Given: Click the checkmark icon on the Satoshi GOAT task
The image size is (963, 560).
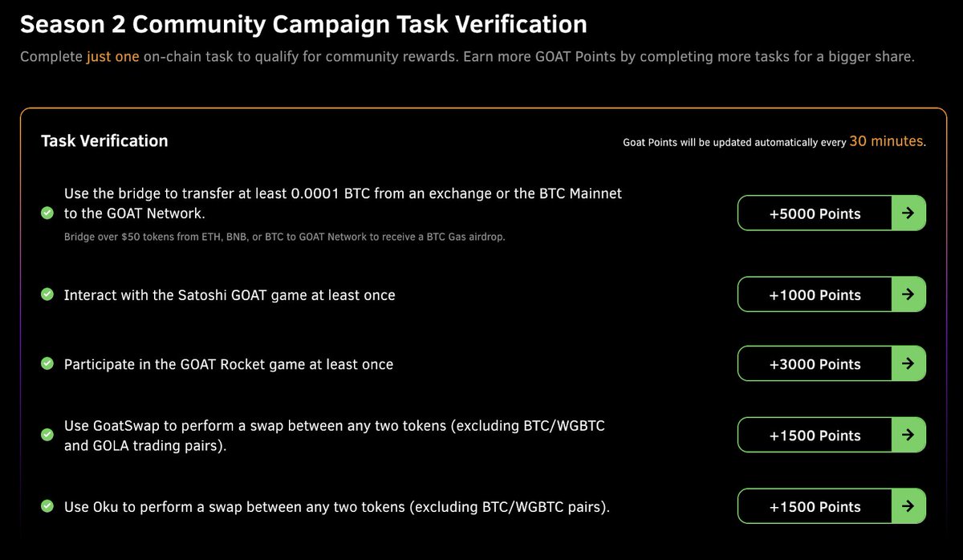Looking at the screenshot, I should click(47, 294).
